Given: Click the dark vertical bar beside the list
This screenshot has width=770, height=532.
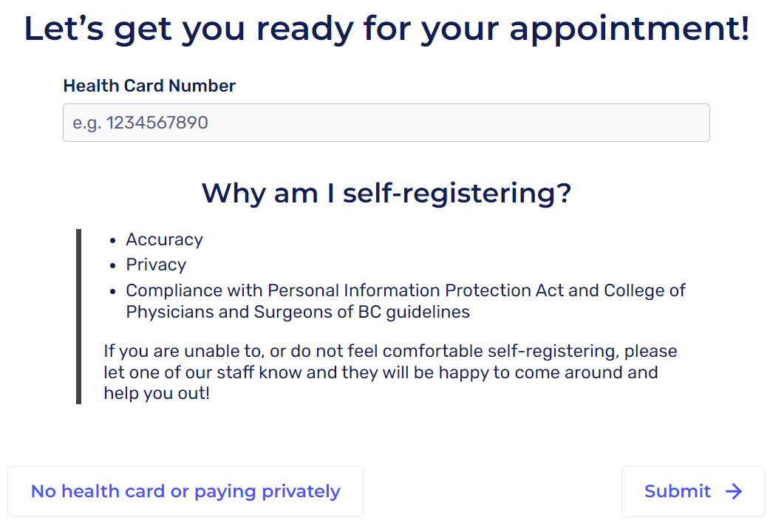Looking at the screenshot, I should point(78,316).
